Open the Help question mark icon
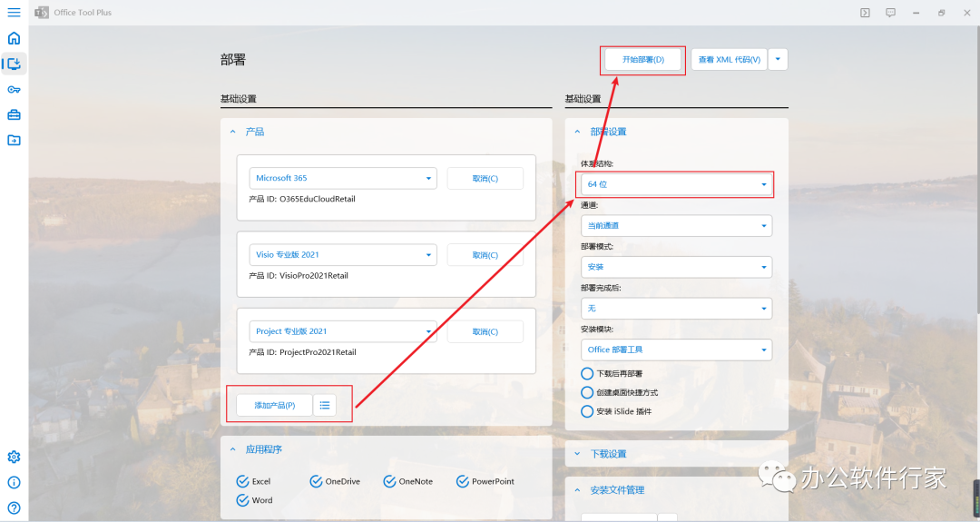The width and height of the screenshot is (980, 522). [14, 507]
